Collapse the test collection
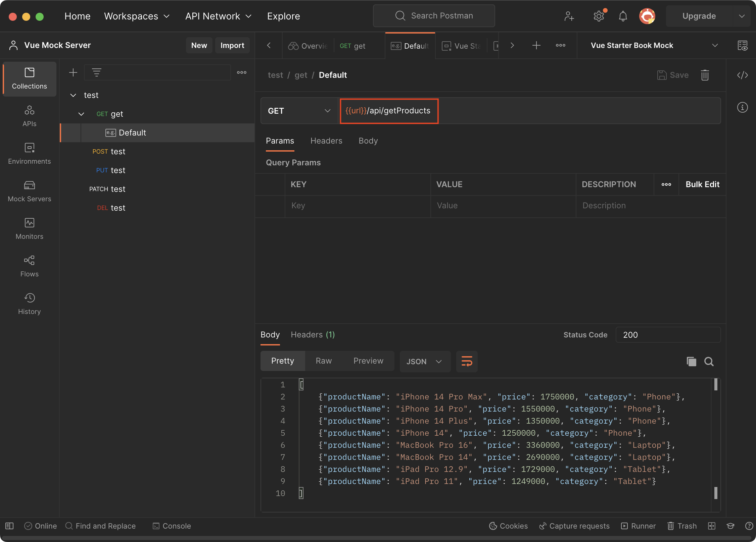This screenshot has width=756, height=542. (73, 95)
